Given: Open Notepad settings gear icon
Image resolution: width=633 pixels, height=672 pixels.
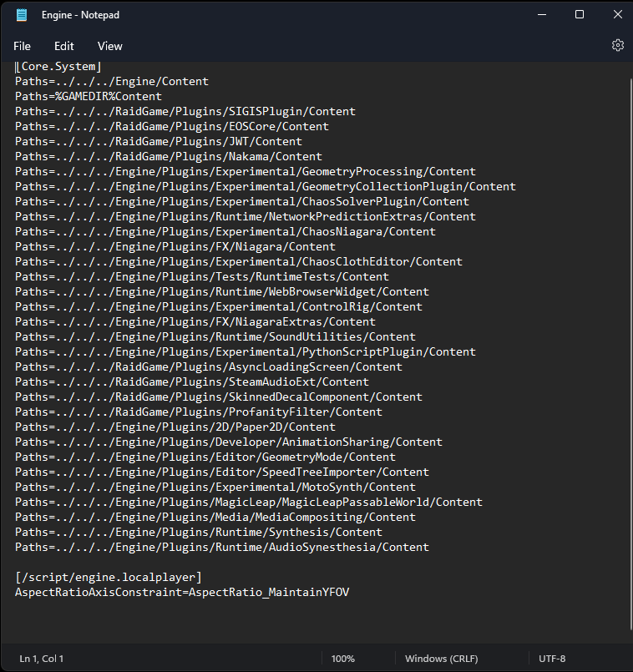Looking at the screenshot, I should 618,45.
